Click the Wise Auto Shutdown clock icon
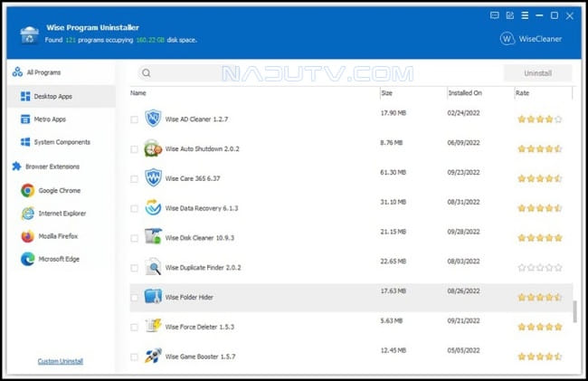 [153, 148]
